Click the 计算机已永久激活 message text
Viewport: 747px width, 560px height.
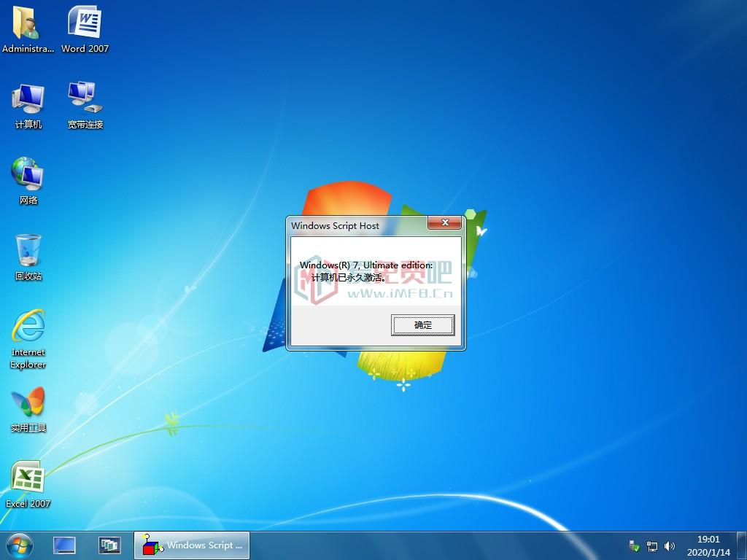(348, 278)
